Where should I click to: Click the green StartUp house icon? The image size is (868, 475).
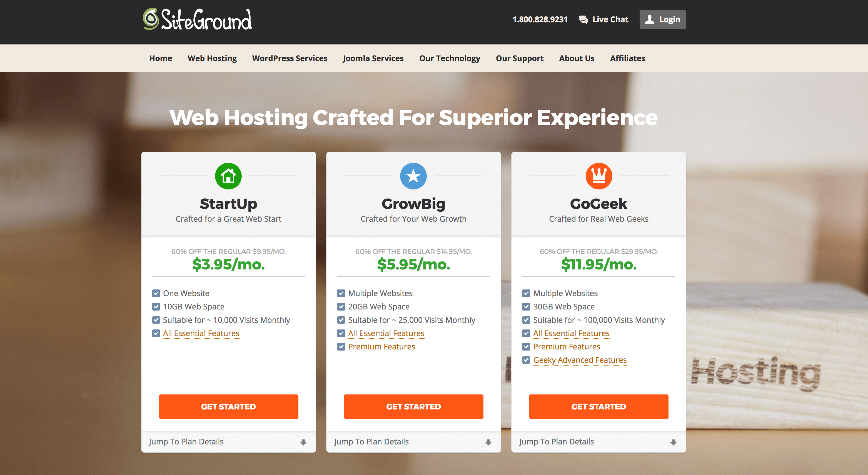click(228, 176)
